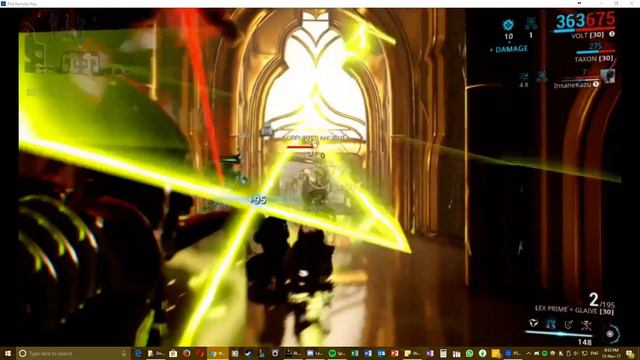The image size is (640, 360).
Task: Click the 148 energy counter
Action: (584, 342)
